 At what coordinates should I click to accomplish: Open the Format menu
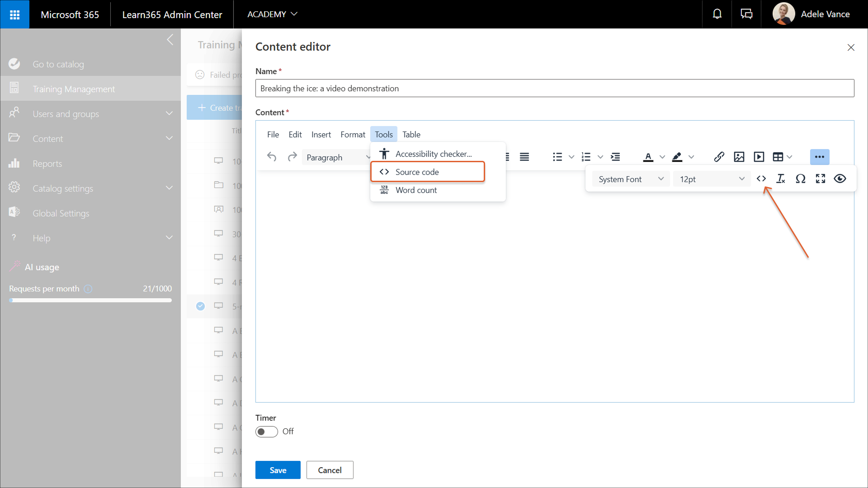(x=353, y=134)
